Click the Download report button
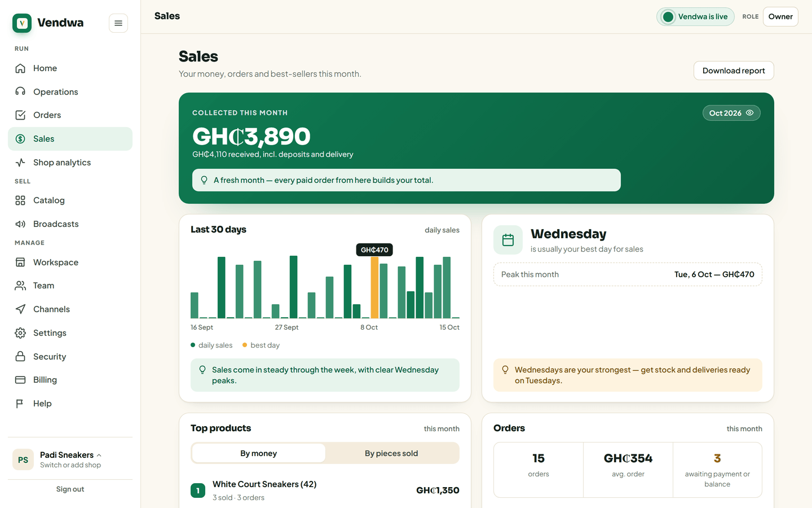The height and width of the screenshot is (508, 812). pos(734,71)
